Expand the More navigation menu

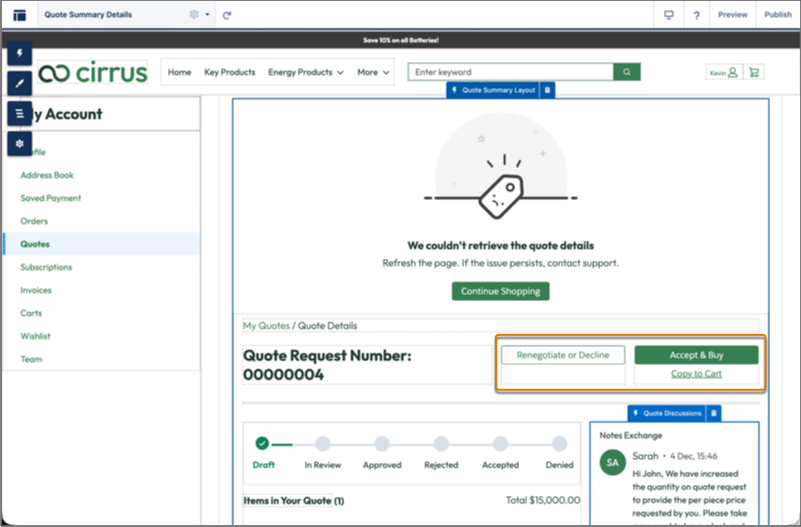(x=373, y=72)
